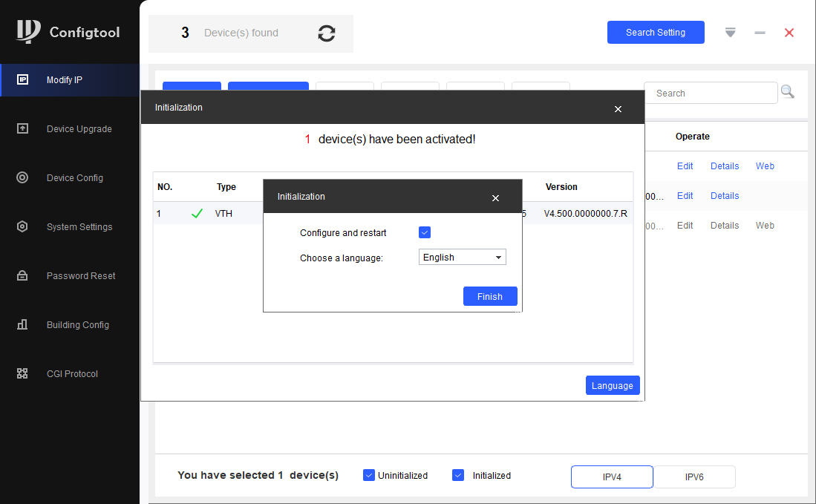Click into the Search input field

click(x=711, y=93)
